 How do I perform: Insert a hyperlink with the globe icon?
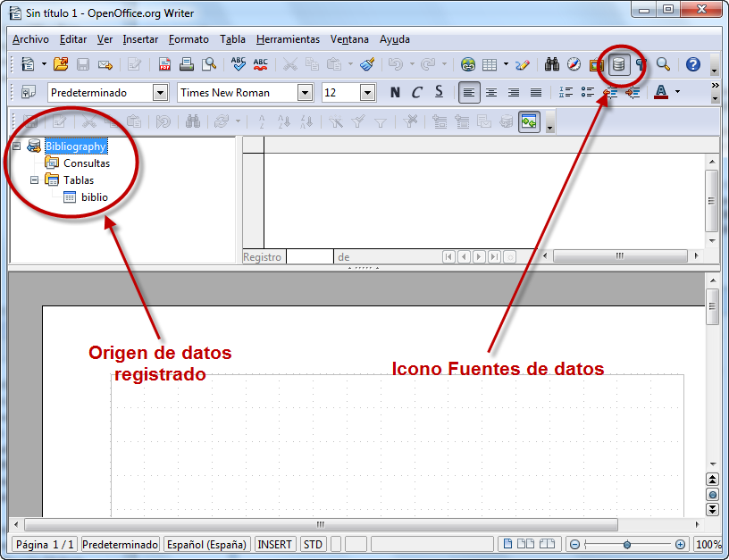(x=468, y=64)
